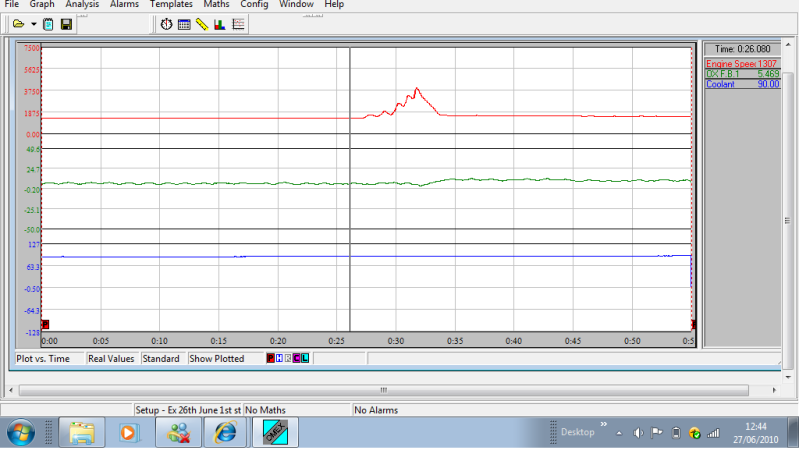The height and width of the screenshot is (468, 799).
Task: Open the Templates menu
Action: pos(171,5)
